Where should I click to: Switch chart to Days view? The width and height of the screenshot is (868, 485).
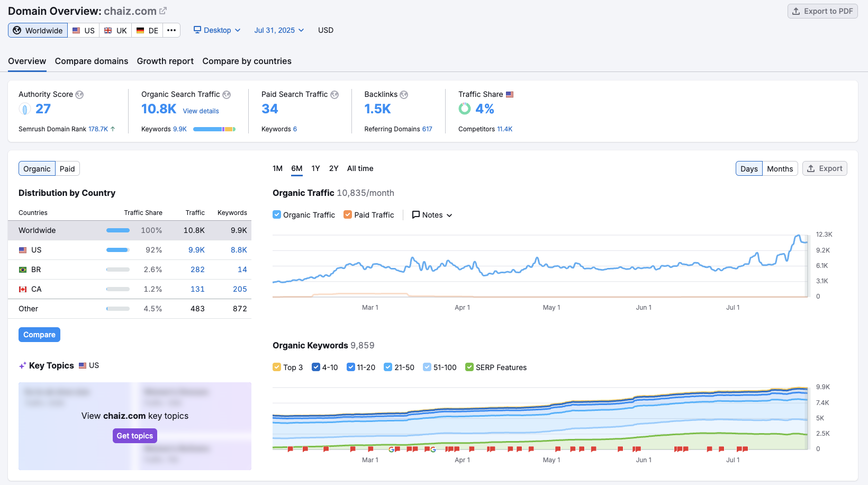[749, 169]
